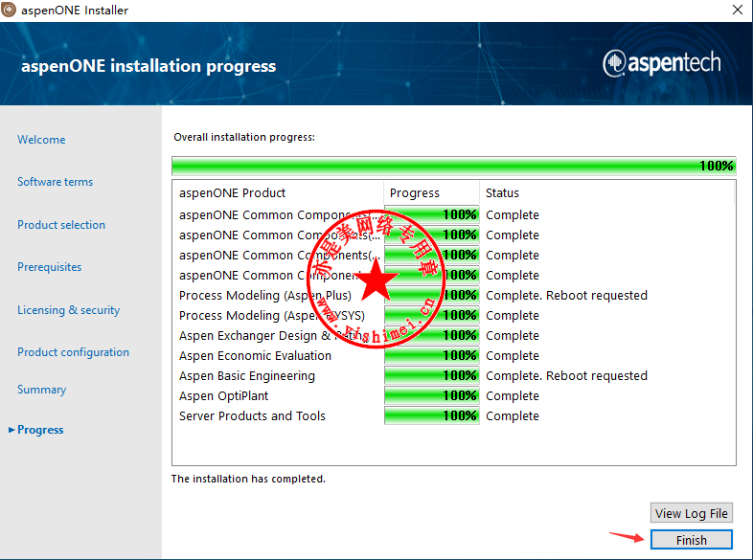753x560 pixels.
Task: Close the aspenONE Installer window
Action: tap(738, 10)
